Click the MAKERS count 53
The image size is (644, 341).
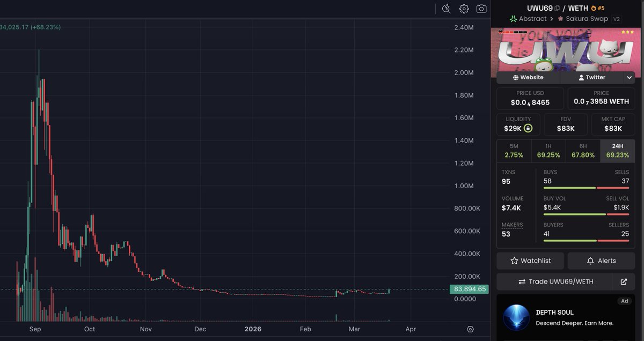pyautogui.click(x=506, y=234)
